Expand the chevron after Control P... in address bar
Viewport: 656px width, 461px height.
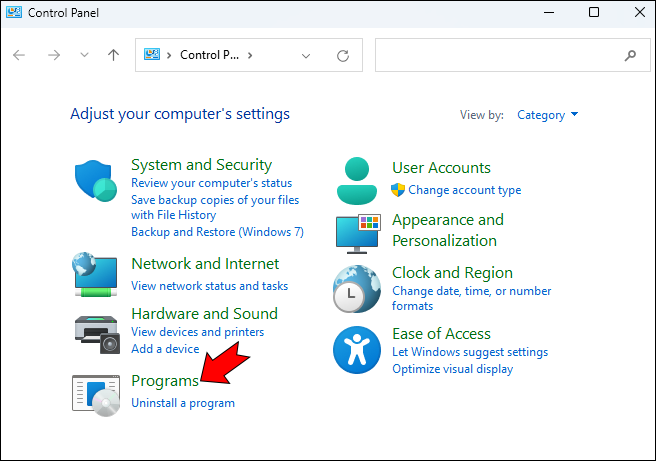coord(250,55)
